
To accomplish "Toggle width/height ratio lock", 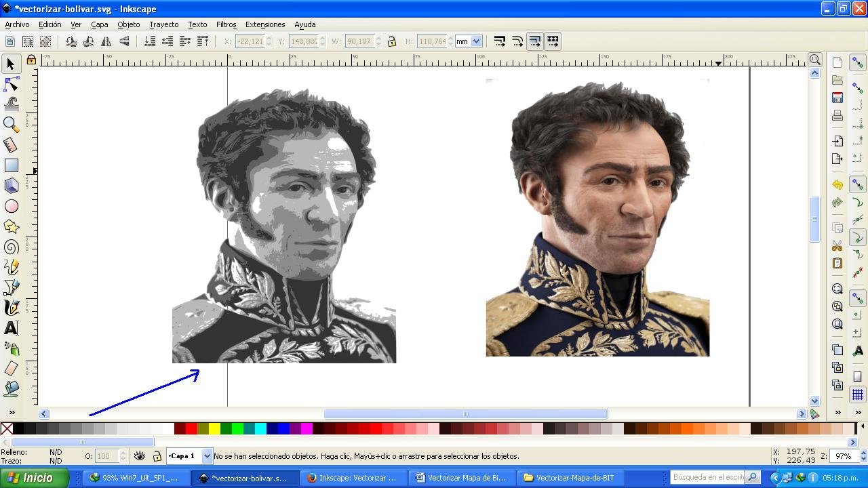I will pos(392,41).
